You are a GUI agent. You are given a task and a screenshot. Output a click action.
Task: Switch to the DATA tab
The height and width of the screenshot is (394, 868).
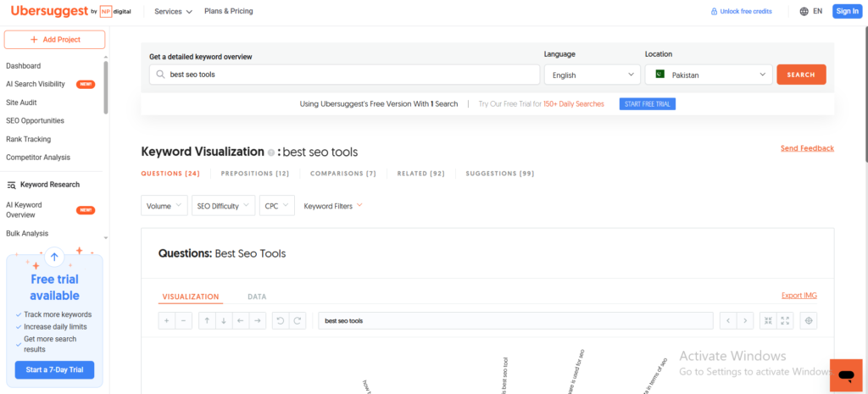[x=257, y=297]
